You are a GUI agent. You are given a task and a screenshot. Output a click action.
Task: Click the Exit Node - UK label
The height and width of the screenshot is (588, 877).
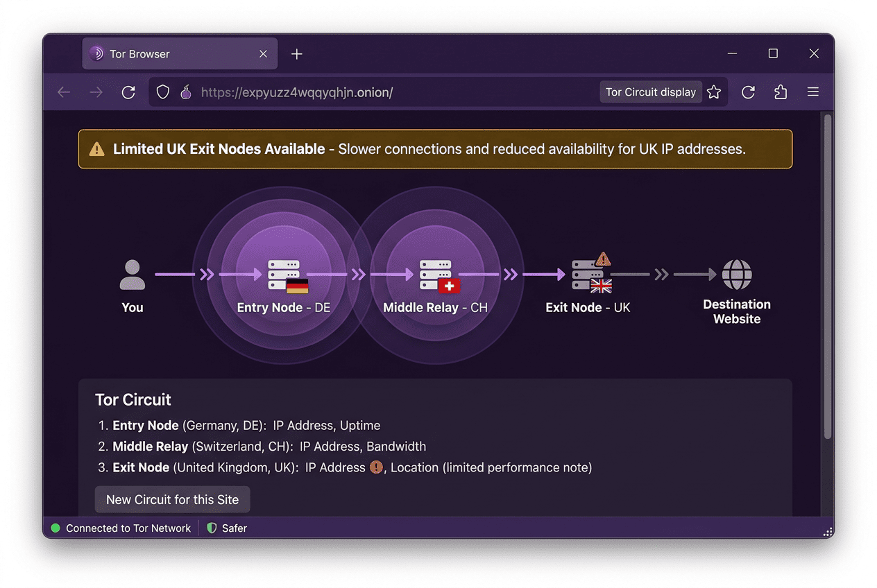click(588, 307)
